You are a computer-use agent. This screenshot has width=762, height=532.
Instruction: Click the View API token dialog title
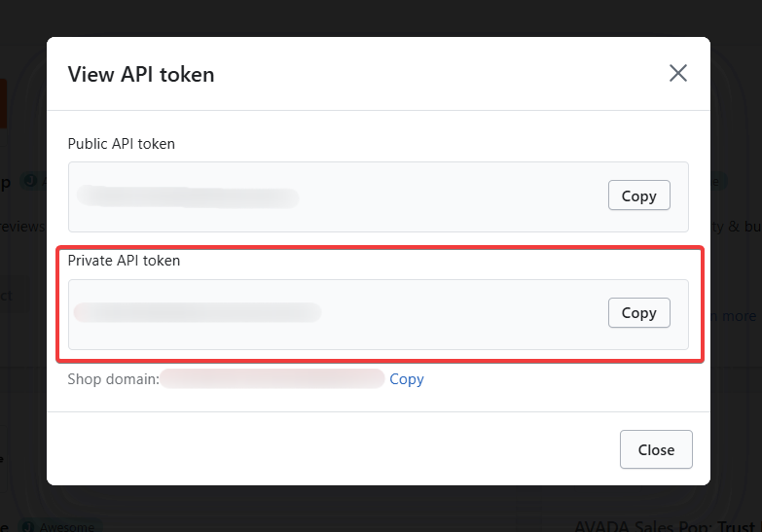pyautogui.click(x=140, y=74)
